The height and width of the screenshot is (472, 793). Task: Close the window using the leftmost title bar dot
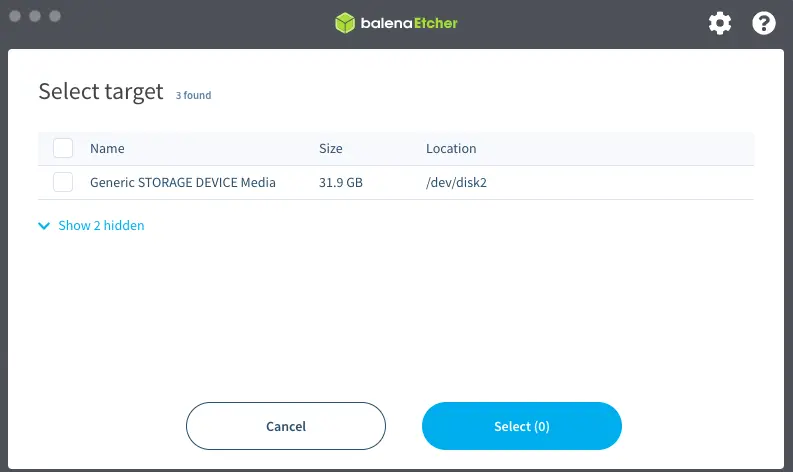click(15, 17)
